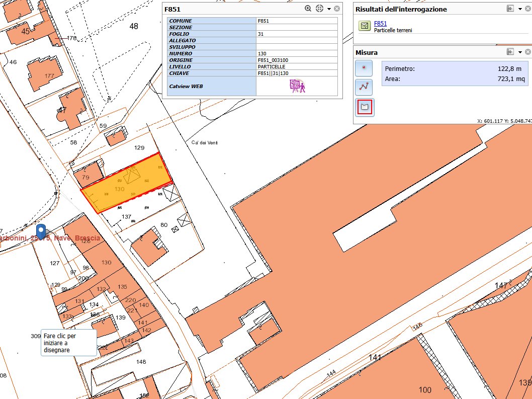Close the Risultati dell'interrogazione panel
532x399 pixels.
(528, 9)
